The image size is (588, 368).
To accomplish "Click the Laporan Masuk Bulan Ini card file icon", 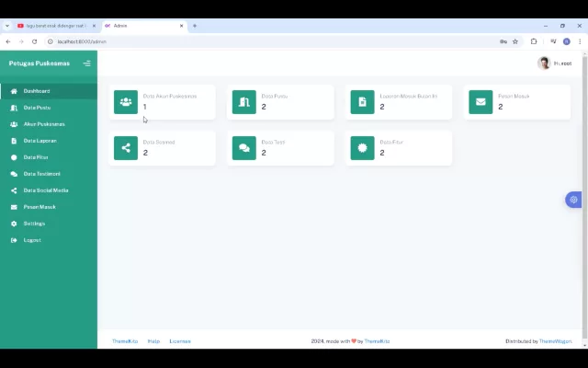I will pyautogui.click(x=362, y=102).
